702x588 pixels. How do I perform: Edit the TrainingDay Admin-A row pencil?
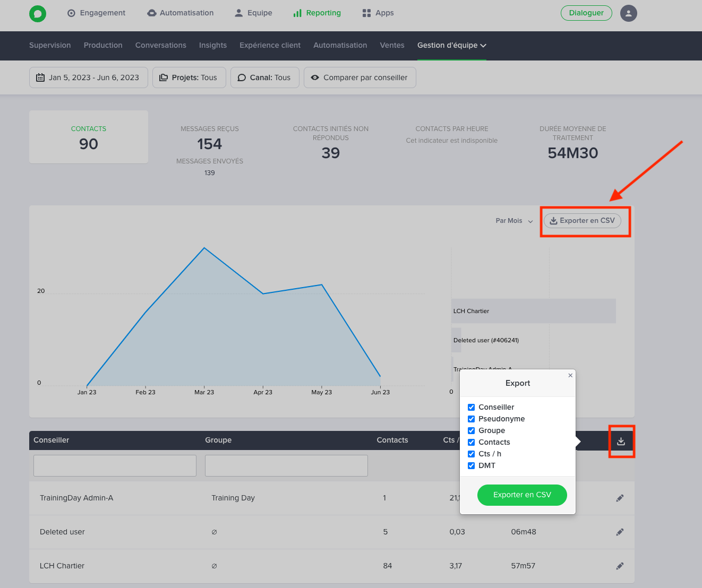click(x=620, y=498)
